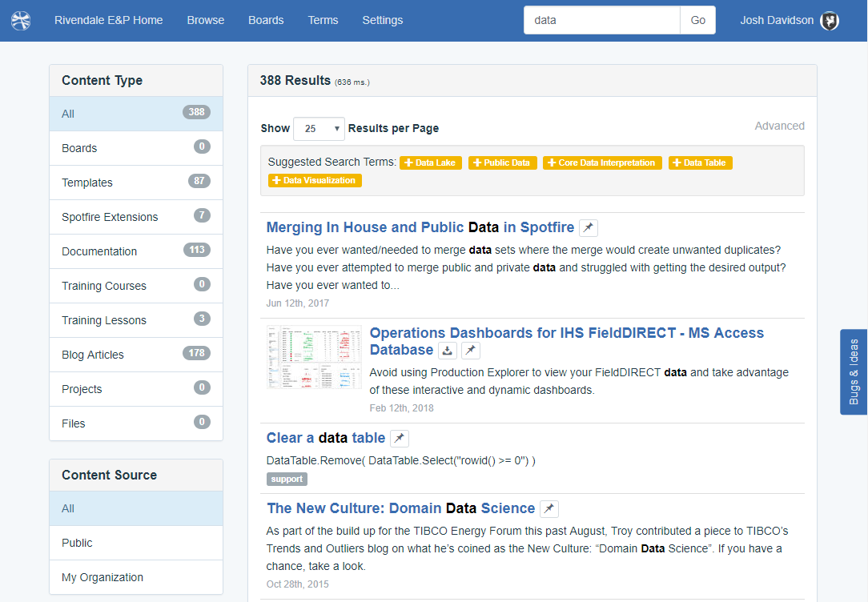Screen dimensions: 868x602
Task: Go to Rivendale E&P Home
Action: 109,21
